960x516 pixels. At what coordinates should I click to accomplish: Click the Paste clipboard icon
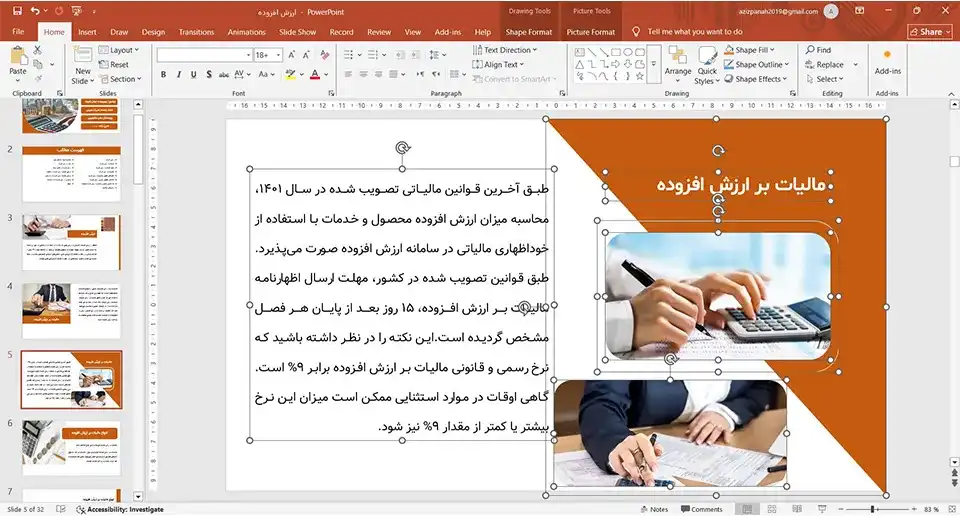coord(18,56)
